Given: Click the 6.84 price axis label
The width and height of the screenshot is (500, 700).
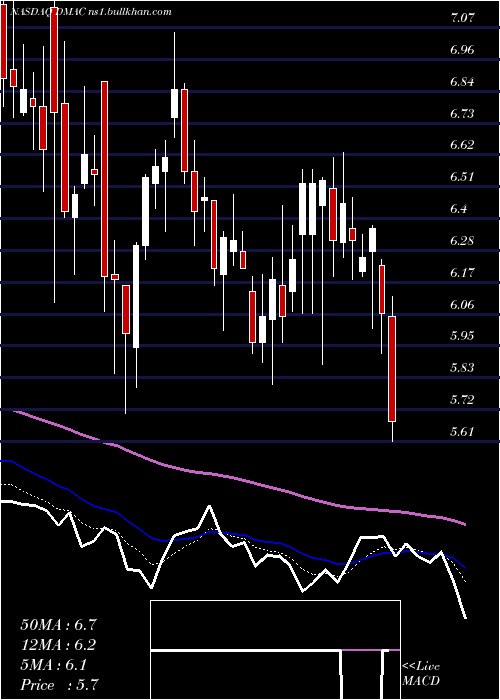Looking at the screenshot, I should pyautogui.click(x=461, y=82).
